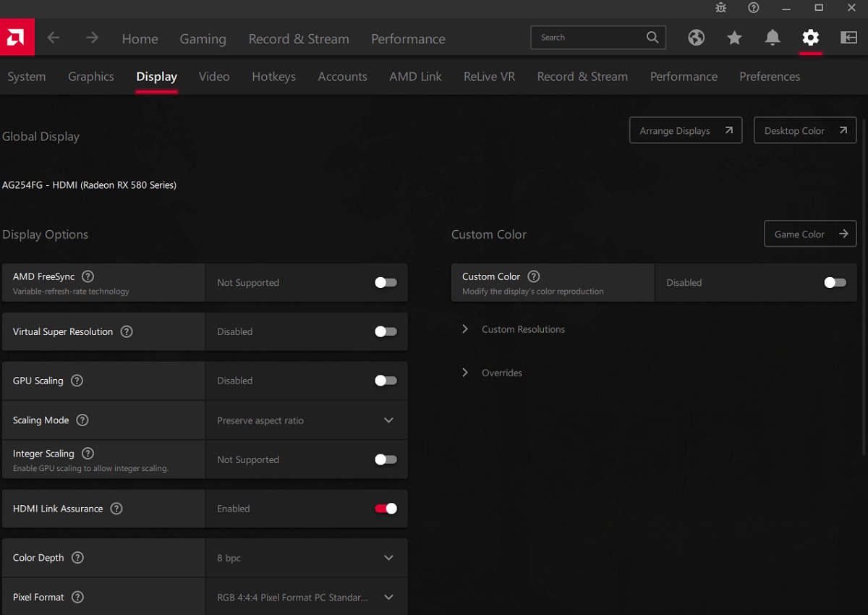The width and height of the screenshot is (868, 615).
Task: Open the settings gear icon
Action: click(811, 38)
